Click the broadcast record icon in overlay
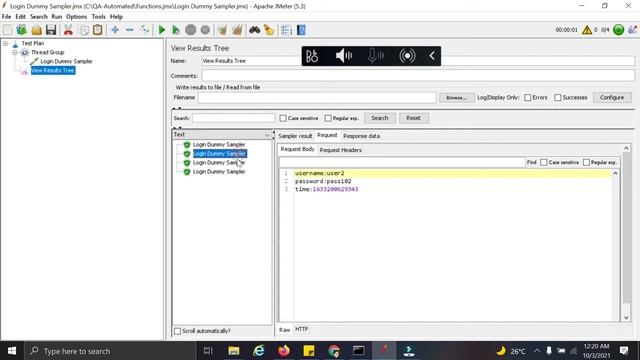 coord(407,56)
